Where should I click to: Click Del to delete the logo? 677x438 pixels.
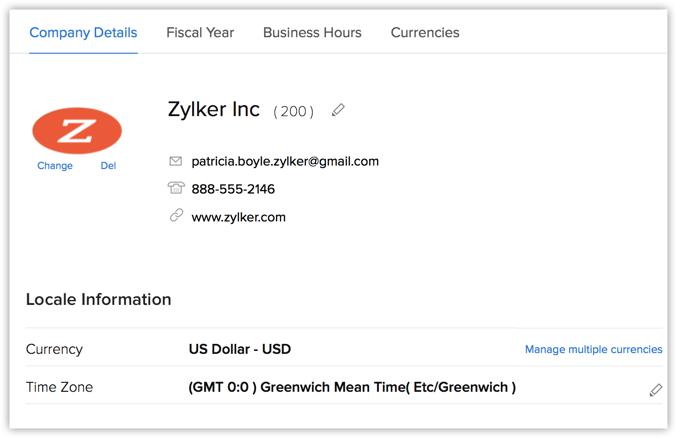tap(108, 166)
